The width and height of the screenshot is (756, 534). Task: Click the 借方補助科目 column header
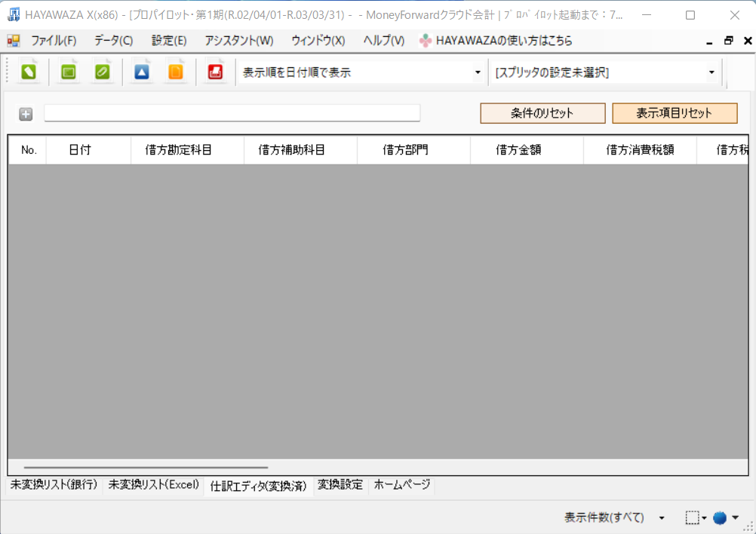(300, 150)
